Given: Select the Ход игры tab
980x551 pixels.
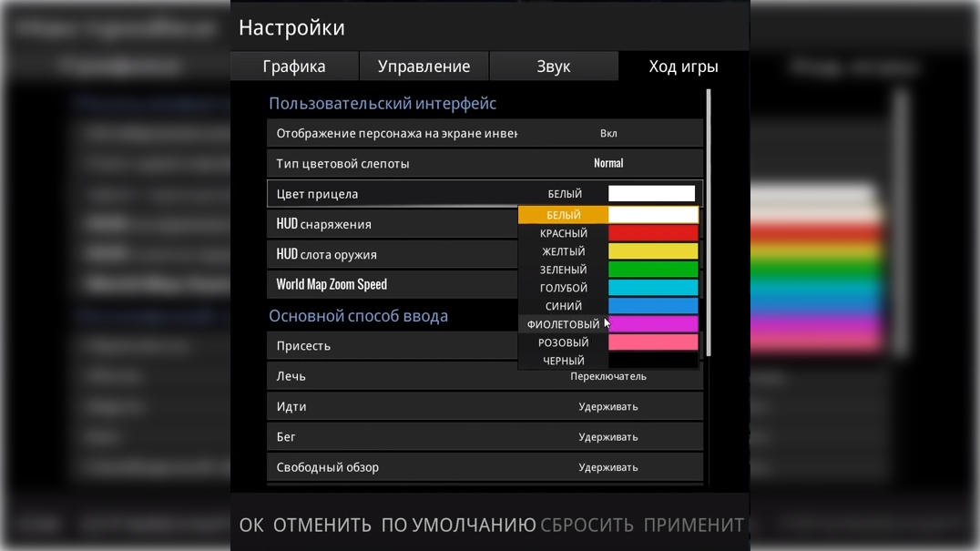Looking at the screenshot, I should coord(683,66).
